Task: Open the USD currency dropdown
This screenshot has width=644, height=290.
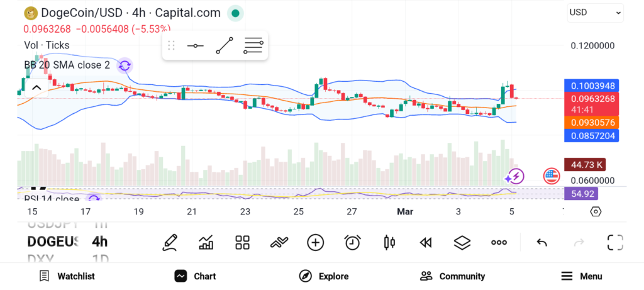Action: point(595,12)
